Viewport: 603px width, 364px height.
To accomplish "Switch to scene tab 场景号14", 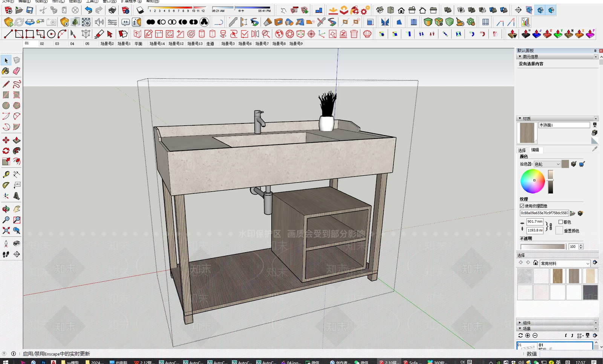I will pyautogui.click(x=157, y=44).
